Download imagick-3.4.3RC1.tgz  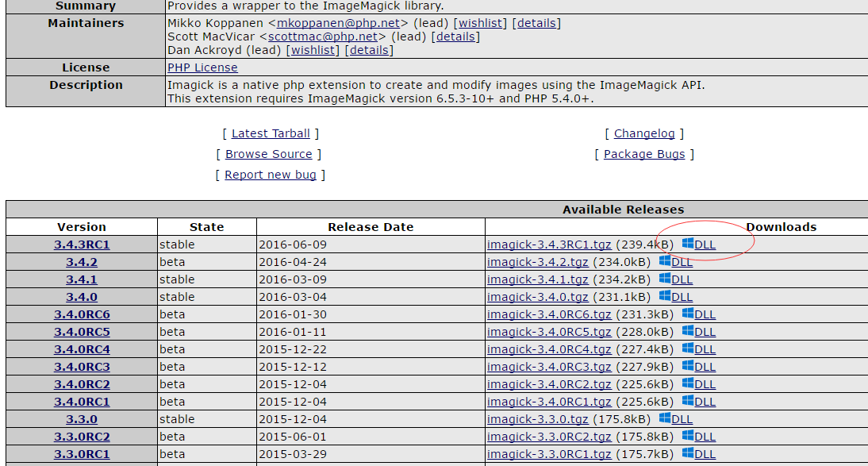549,245
